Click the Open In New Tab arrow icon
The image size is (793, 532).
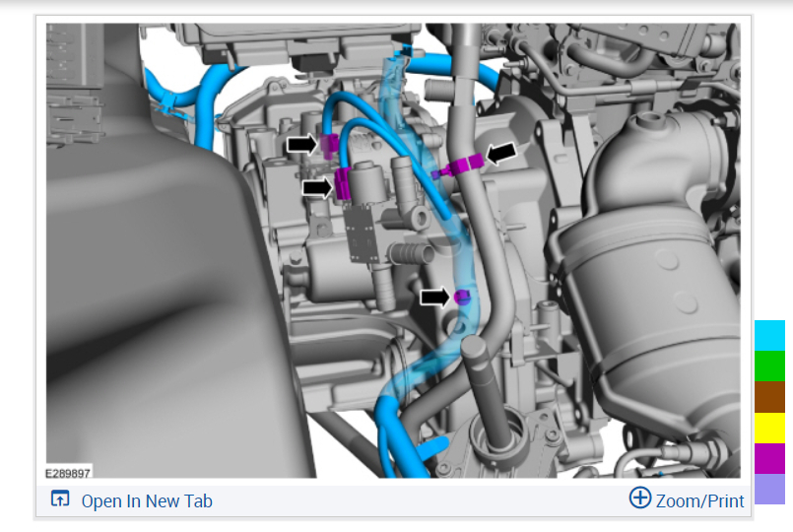click(x=60, y=499)
